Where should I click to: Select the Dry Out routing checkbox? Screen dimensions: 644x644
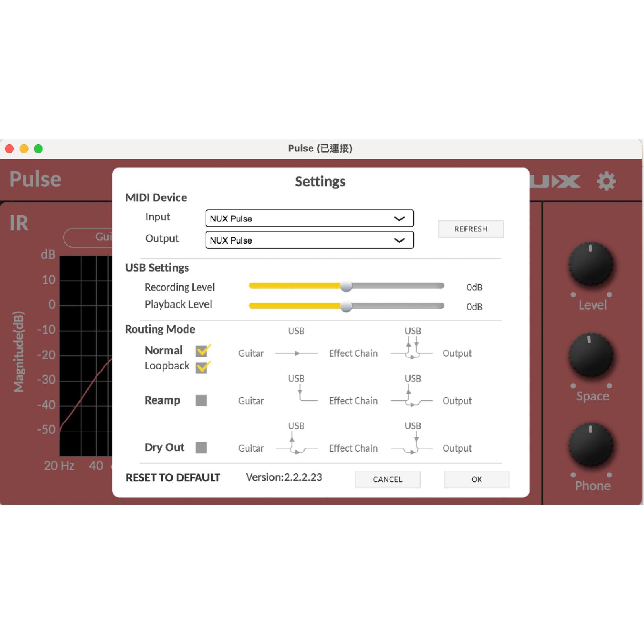201,448
